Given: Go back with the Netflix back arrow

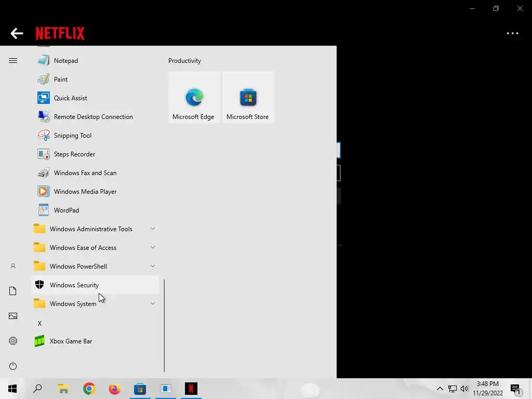Looking at the screenshot, I should [x=17, y=33].
